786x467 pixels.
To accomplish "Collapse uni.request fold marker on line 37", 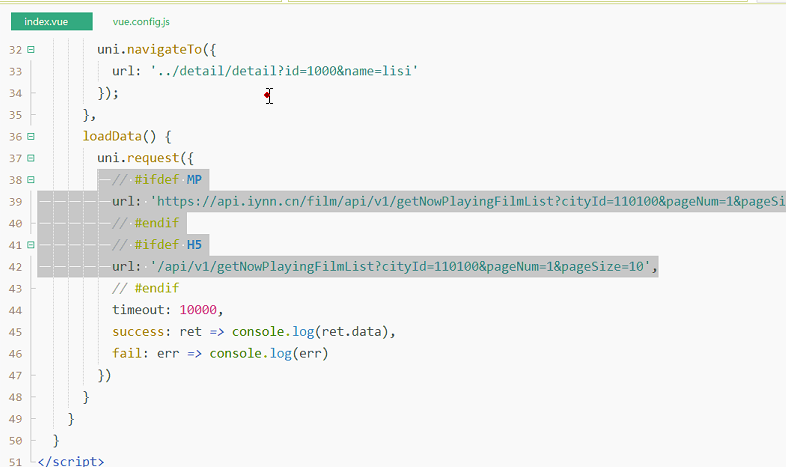I will [x=31, y=158].
